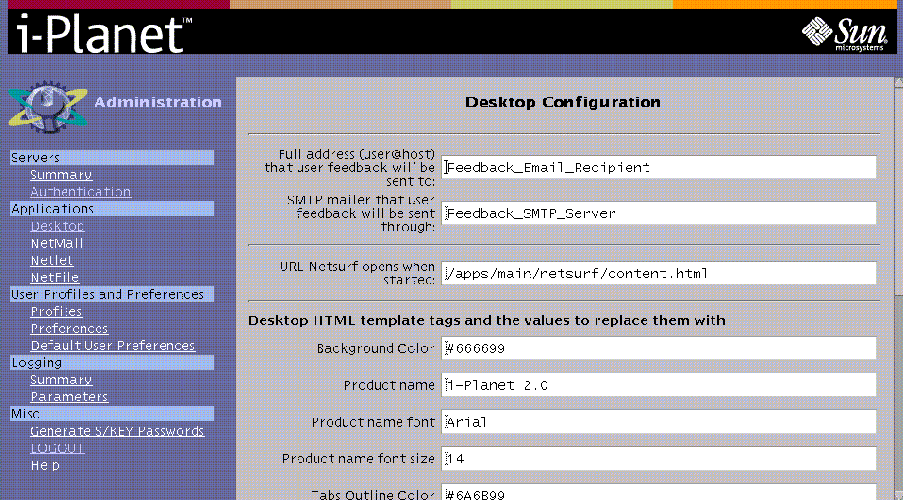The image size is (903, 500).
Task: Open the Netlet link
Action: click(x=52, y=260)
